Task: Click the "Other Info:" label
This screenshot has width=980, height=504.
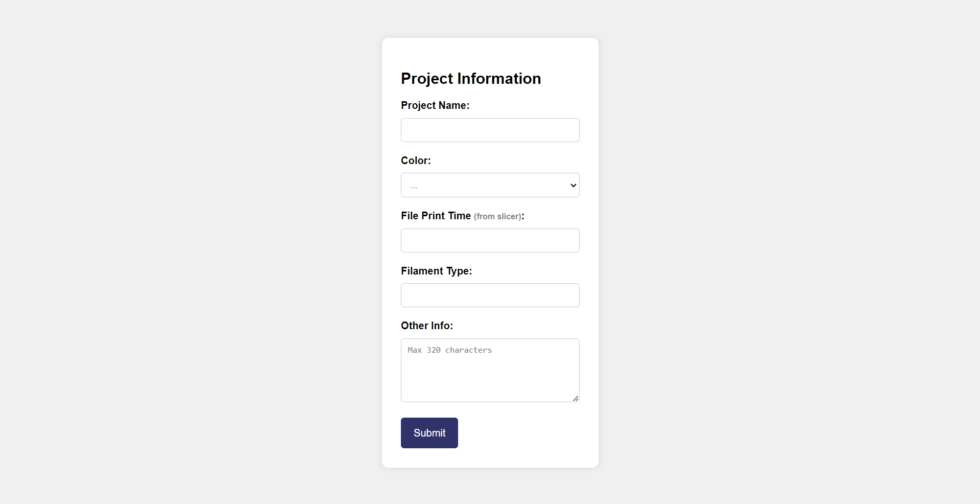Action: click(x=426, y=326)
